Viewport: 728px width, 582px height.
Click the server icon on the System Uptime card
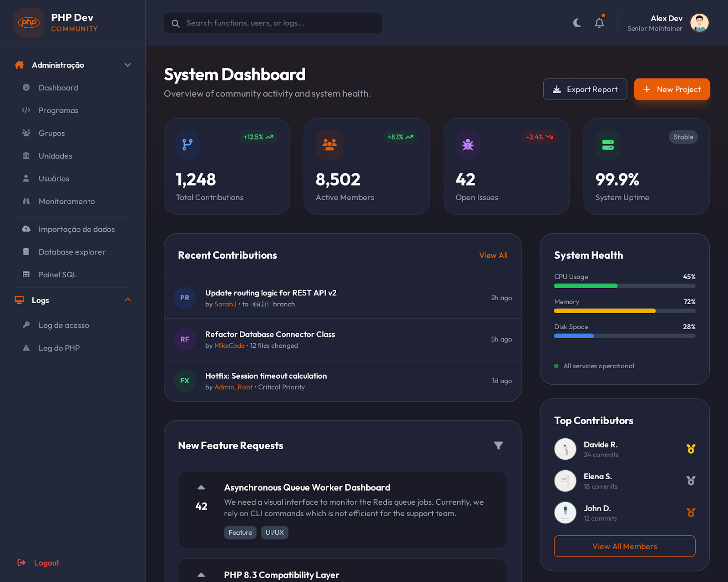point(608,145)
